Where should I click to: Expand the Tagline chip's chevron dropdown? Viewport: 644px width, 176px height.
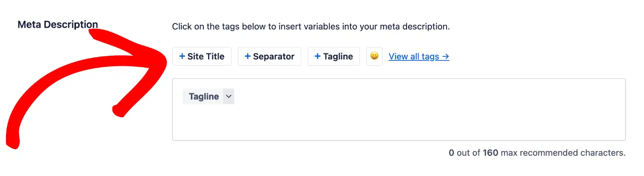pyautogui.click(x=229, y=96)
